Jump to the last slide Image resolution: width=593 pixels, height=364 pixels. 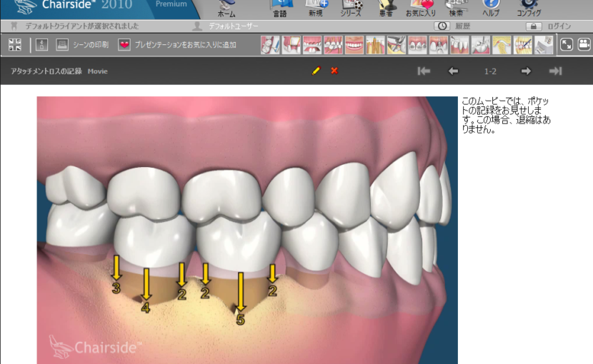555,71
